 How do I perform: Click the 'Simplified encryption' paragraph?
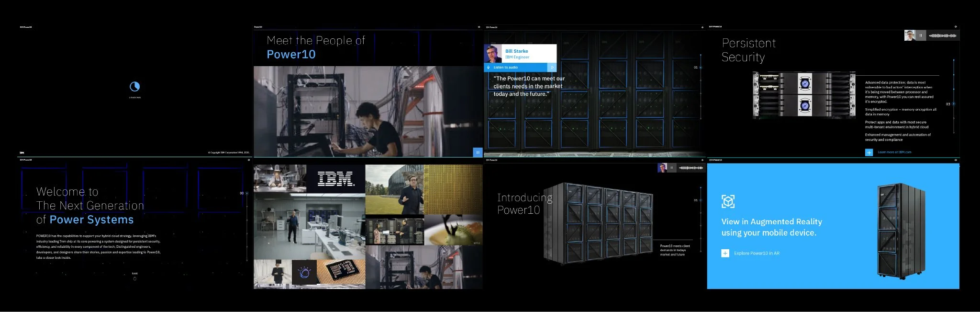click(x=901, y=112)
